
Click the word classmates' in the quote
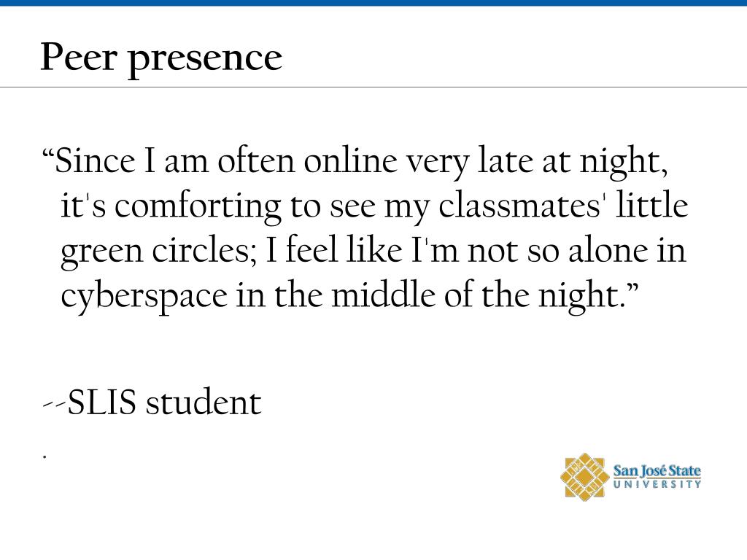[522, 206]
